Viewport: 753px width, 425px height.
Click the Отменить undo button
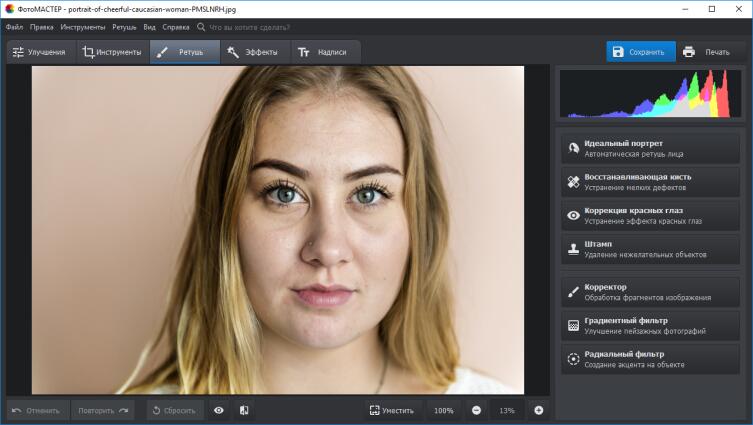tap(39, 410)
